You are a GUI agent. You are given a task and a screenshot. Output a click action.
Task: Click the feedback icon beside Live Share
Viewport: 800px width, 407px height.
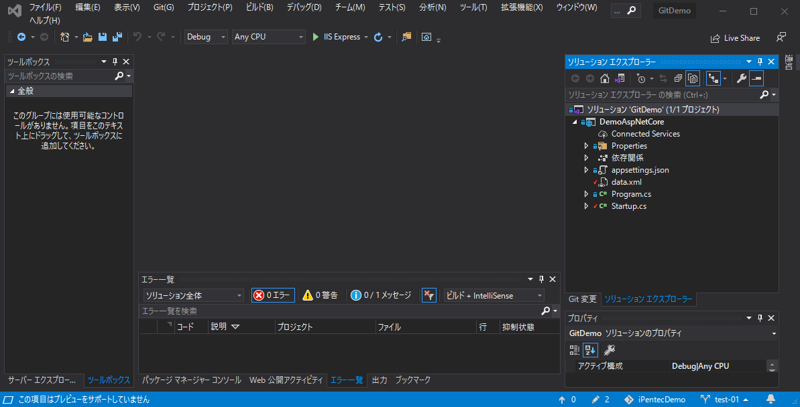click(781, 38)
